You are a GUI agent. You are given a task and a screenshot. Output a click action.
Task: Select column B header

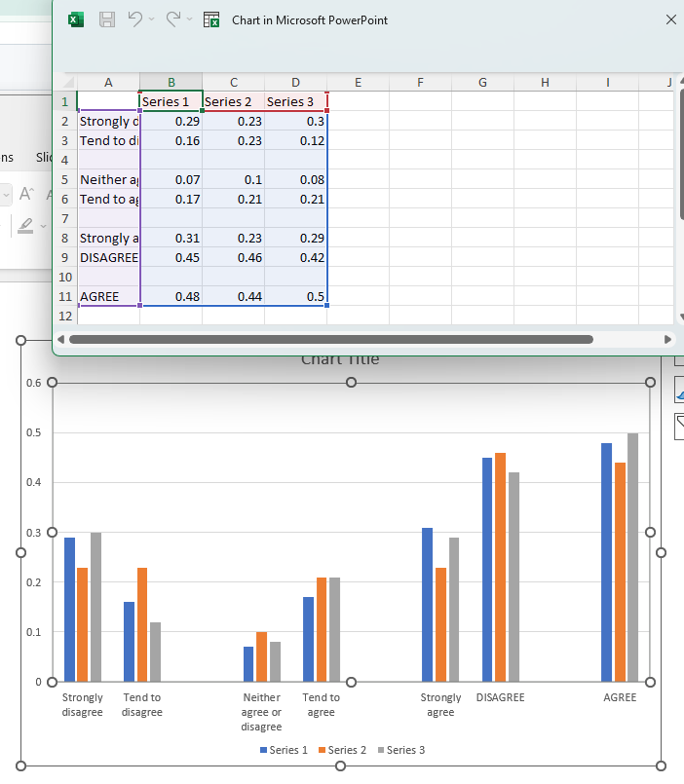tap(171, 83)
